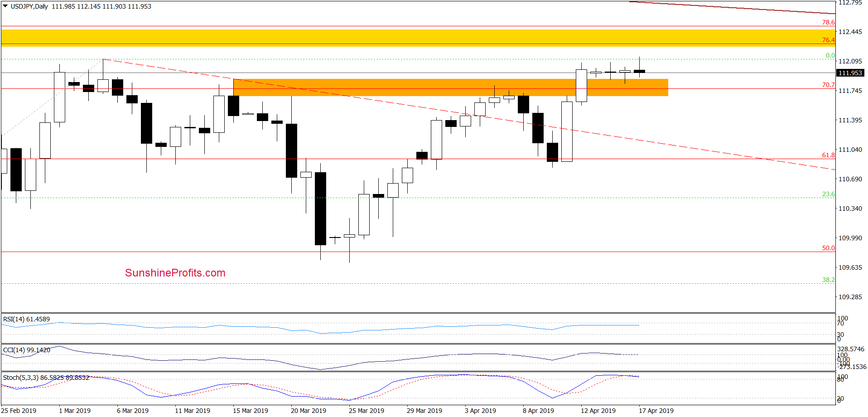Select the green 38.2 retracement label
The height and width of the screenshot is (417, 868).
pos(828,280)
